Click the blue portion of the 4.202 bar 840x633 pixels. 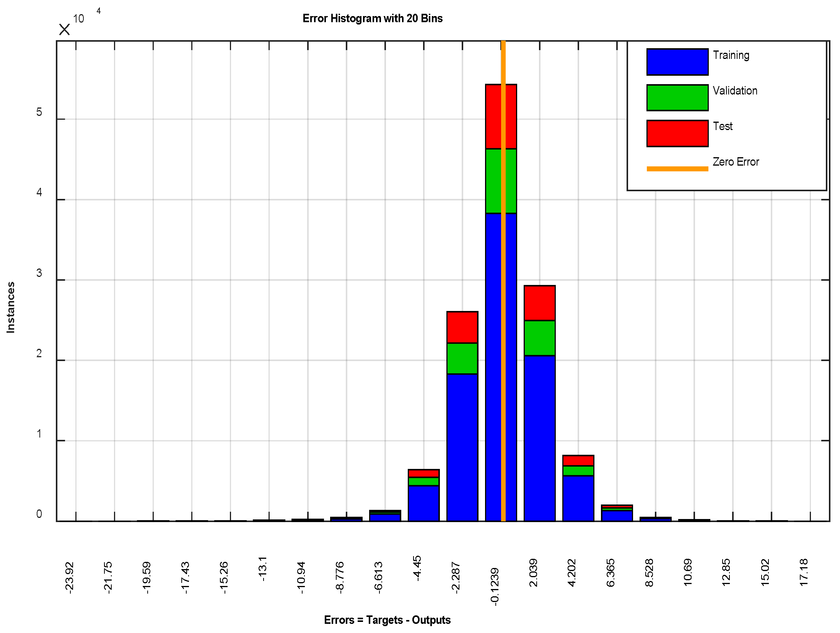click(x=578, y=498)
